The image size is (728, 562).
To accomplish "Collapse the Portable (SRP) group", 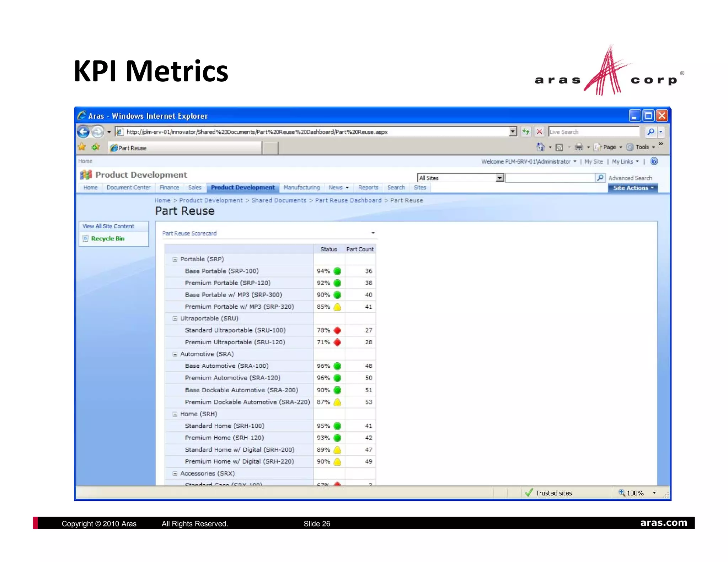I will click(175, 259).
